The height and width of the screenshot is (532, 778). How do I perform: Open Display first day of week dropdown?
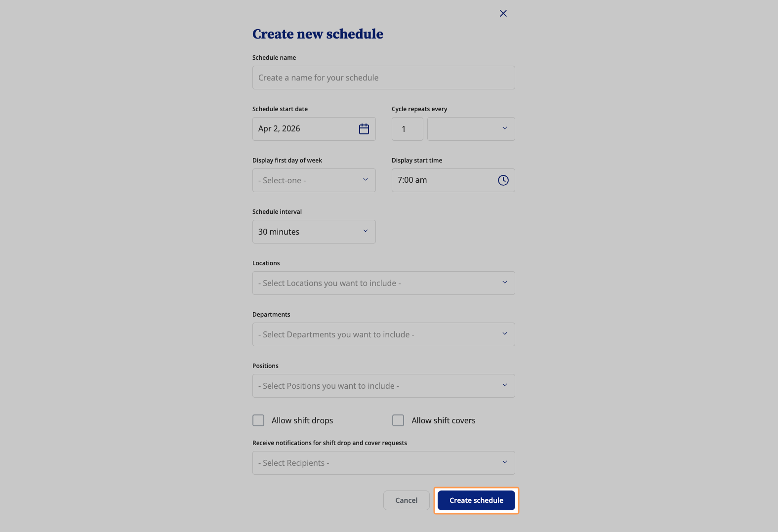314,180
